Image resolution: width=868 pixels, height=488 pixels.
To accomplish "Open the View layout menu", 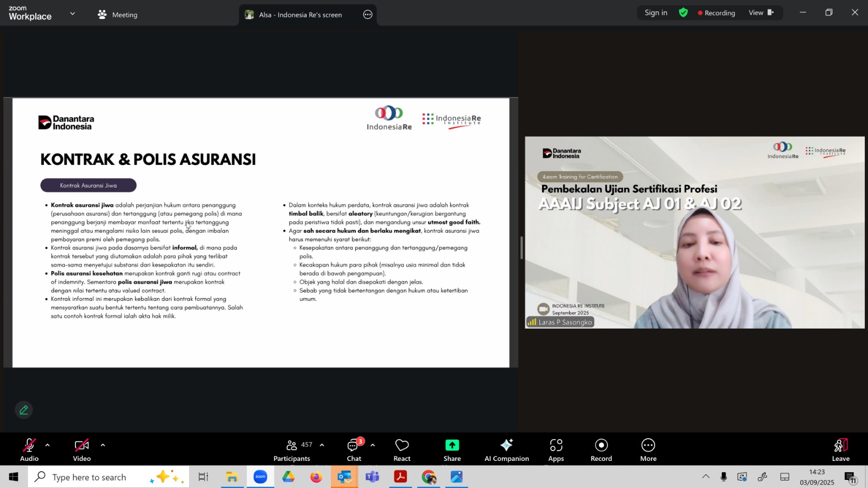I will [761, 12].
